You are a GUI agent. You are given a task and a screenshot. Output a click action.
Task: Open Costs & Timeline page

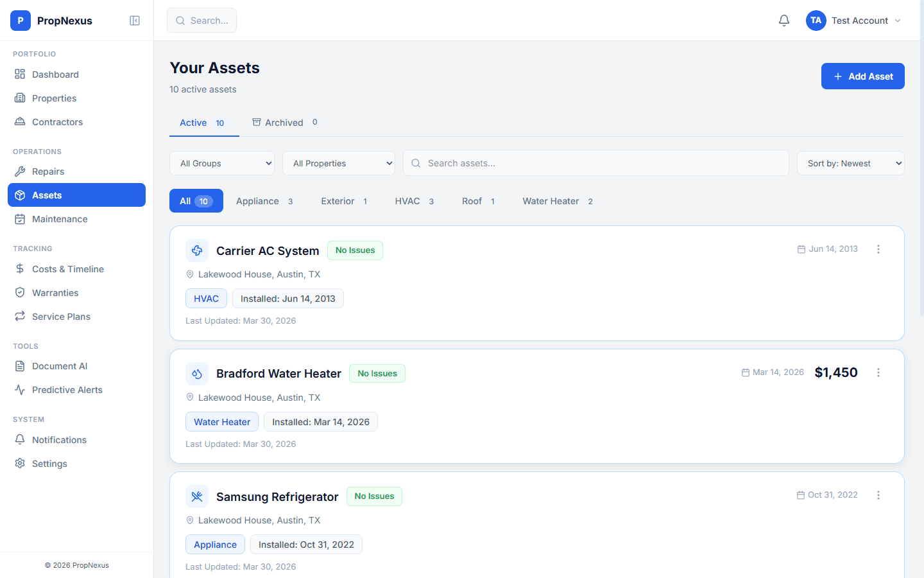tap(67, 268)
